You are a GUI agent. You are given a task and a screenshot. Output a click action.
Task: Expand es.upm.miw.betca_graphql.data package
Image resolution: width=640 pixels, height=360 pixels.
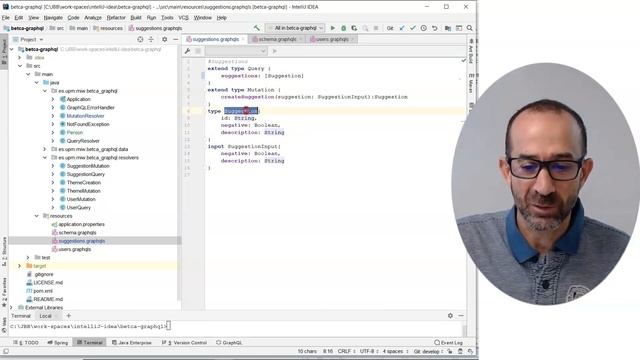pyautogui.click(x=44, y=149)
